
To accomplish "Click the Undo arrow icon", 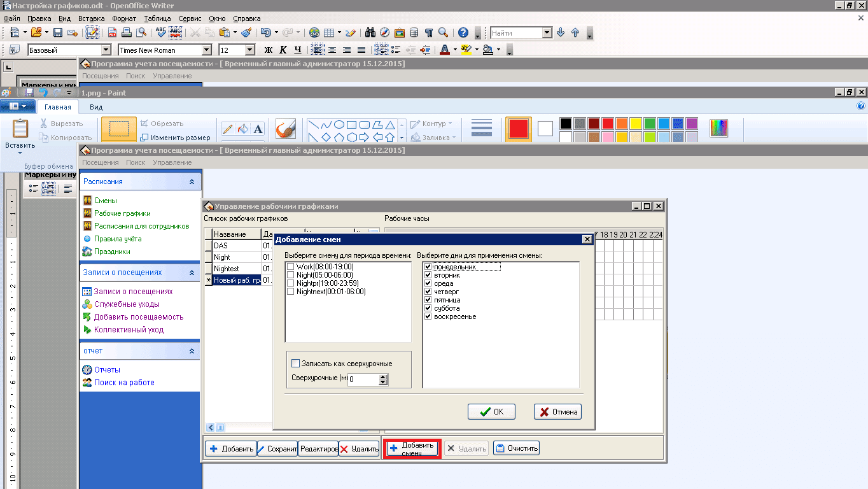I will pos(265,32).
